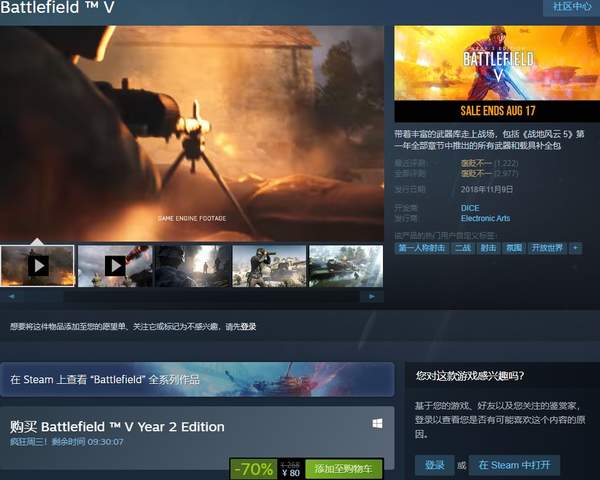The width and height of the screenshot is (600, 480).
Task: Open developer DICE link
Action: pos(470,207)
